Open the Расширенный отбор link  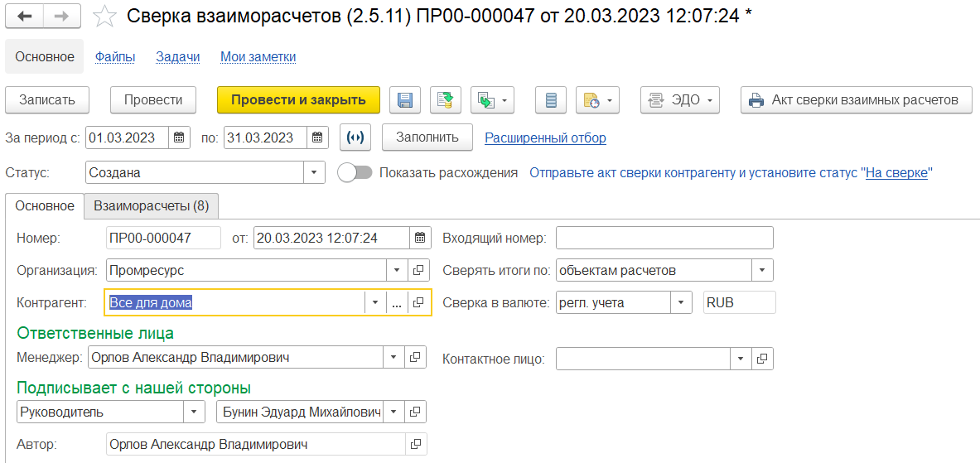[x=545, y=138]
